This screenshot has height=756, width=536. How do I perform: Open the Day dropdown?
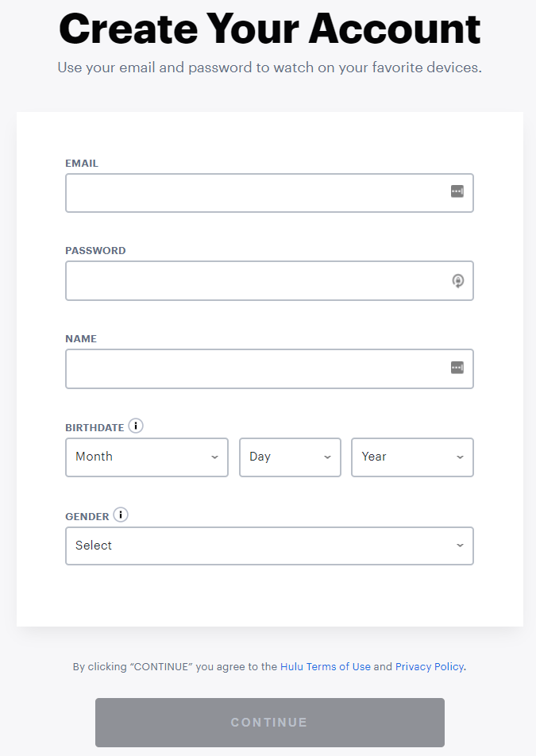point(290,457)
